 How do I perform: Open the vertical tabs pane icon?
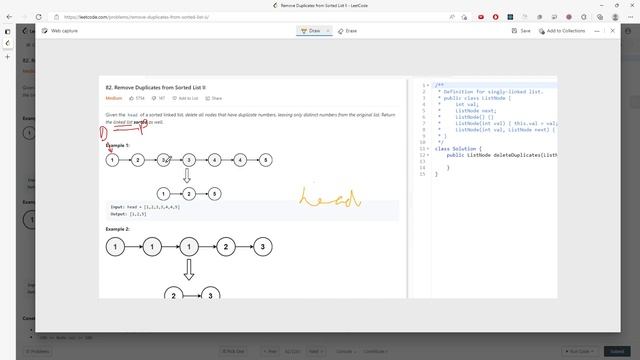(7, 31)
